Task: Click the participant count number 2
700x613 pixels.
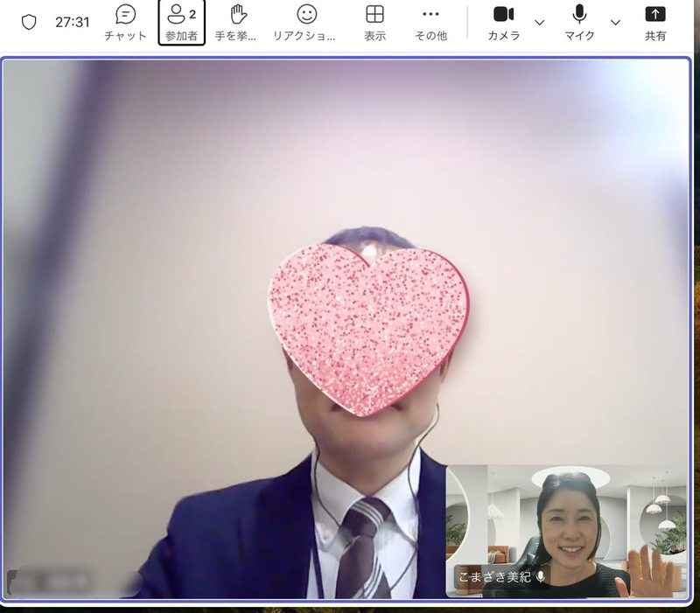Action: point(192,14)
